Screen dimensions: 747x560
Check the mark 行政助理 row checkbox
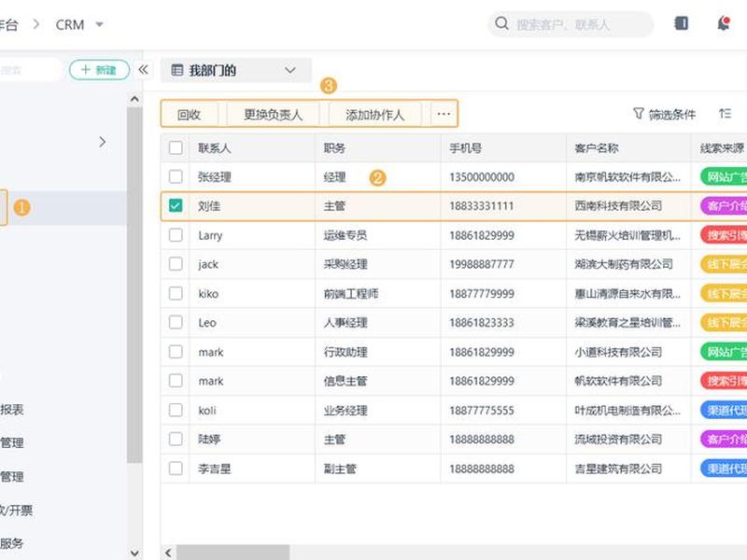tap(176, 352)
